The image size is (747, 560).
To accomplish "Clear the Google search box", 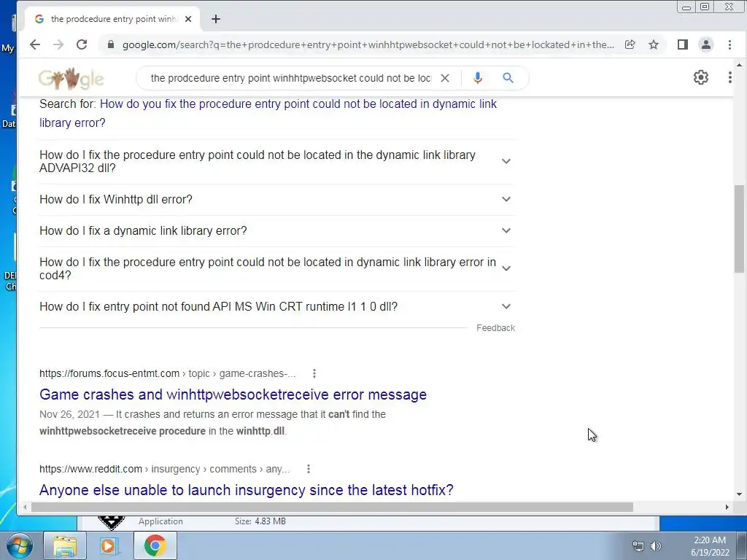I will (445, 78).
